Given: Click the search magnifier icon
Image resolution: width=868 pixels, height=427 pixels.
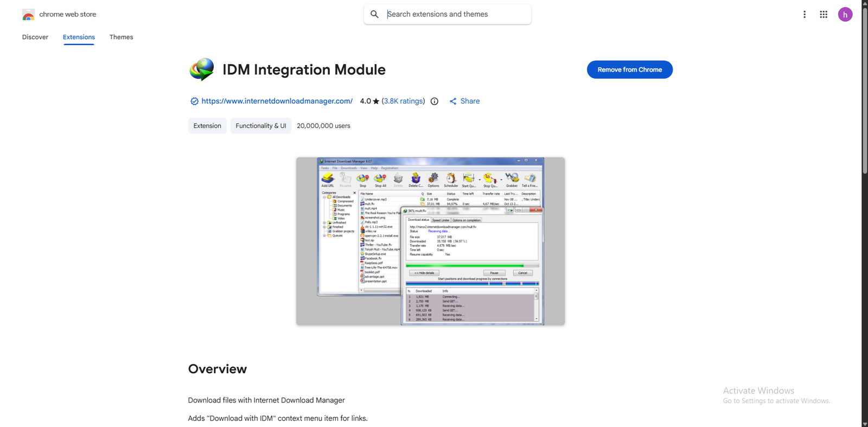Looking at the screenshot, I should pyautogui.click(x=374, y=14).
